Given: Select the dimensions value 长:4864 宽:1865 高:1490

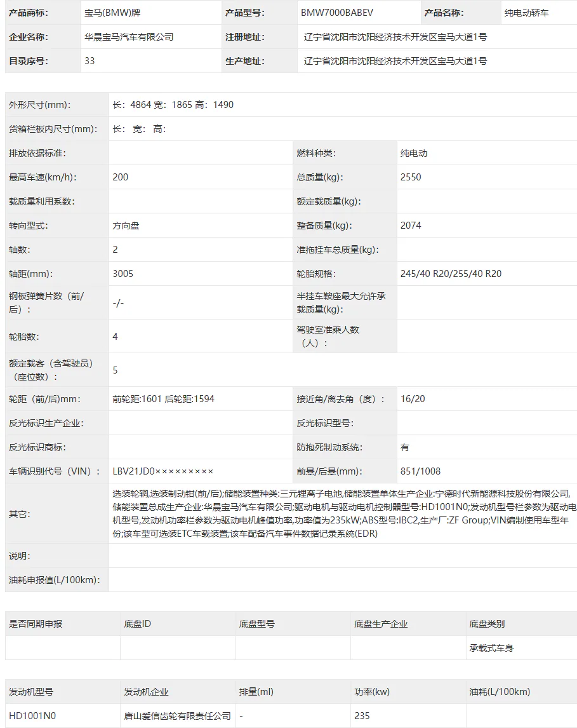Looking at the screenshot, I should click(x=173, y=104).
